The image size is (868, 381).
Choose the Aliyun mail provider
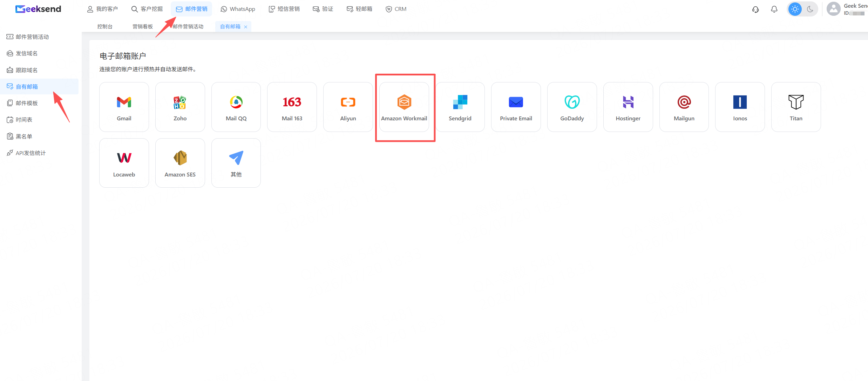tap(348, 107)
